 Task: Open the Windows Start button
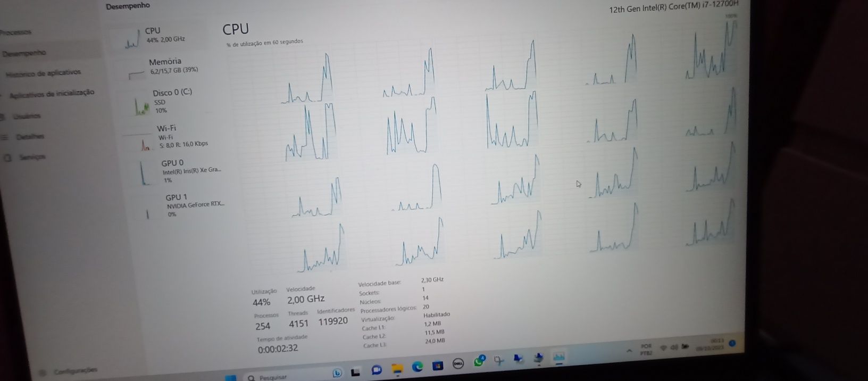click(x=231, y=377)
